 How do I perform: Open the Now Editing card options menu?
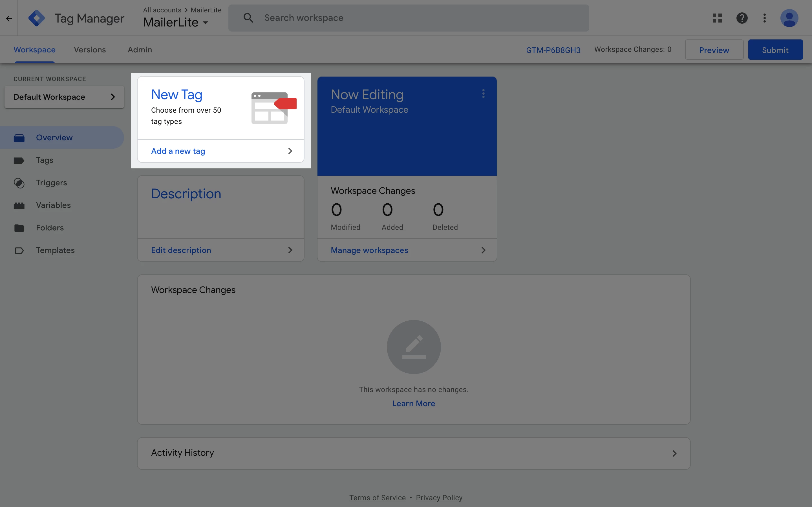click(483, 94)
